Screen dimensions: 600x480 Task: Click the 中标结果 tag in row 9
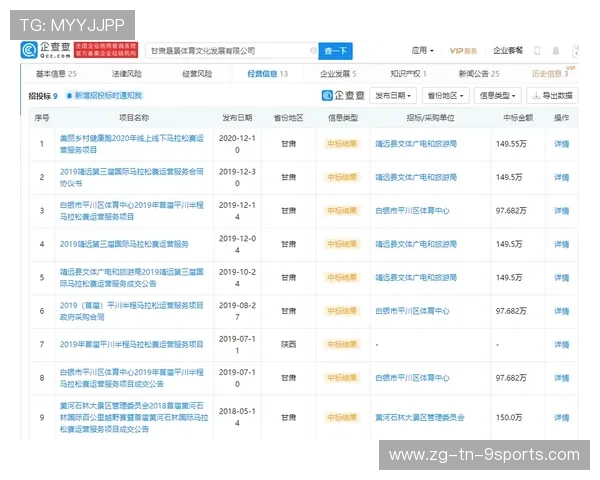[x=342, y=417]
